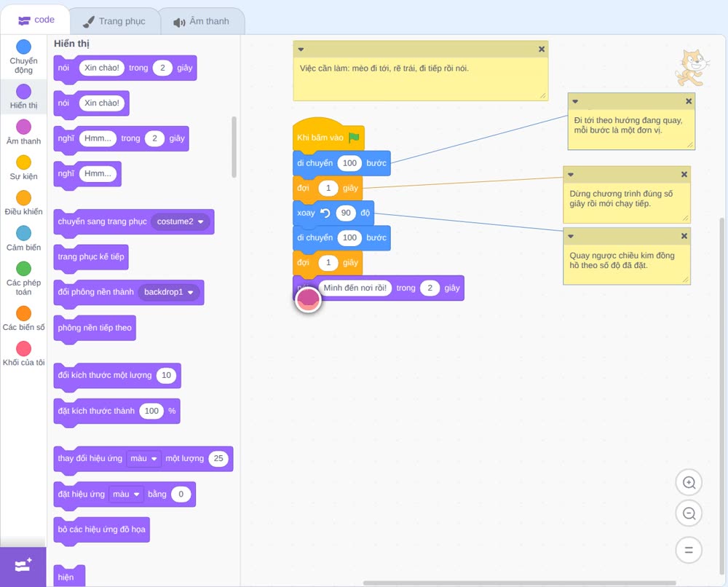728x587 pixels.
Task: Click the 'bỏ các hiệu ứng đồ họa' block
Action: tap(102, 530)
